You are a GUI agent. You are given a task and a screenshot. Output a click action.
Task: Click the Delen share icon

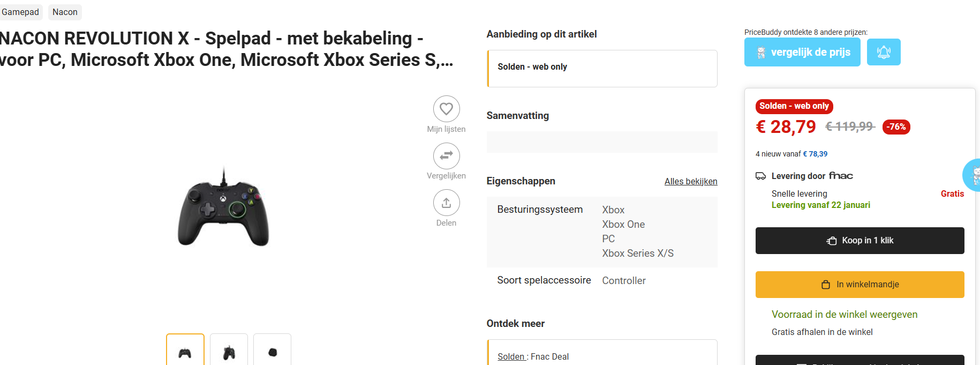[446, 203]
